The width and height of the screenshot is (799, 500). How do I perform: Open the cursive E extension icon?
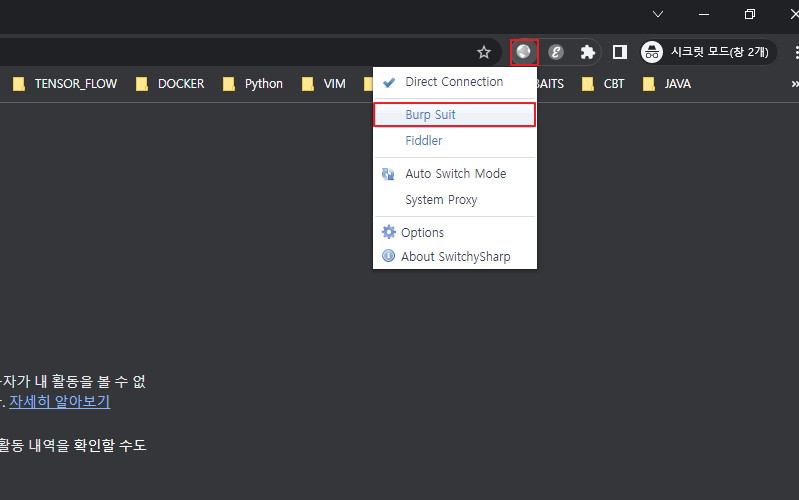(555, 52)
